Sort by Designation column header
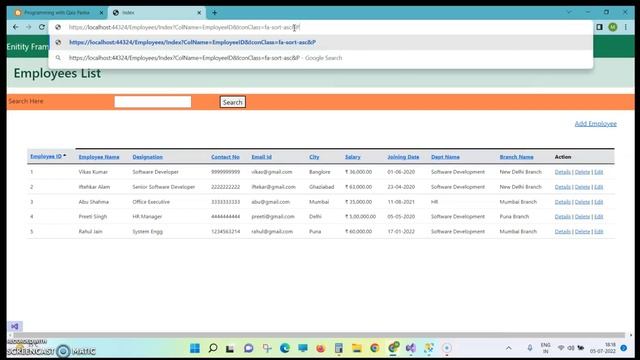Image resolution: width=640 pixels, height=360 pixels. click(147, 157)
